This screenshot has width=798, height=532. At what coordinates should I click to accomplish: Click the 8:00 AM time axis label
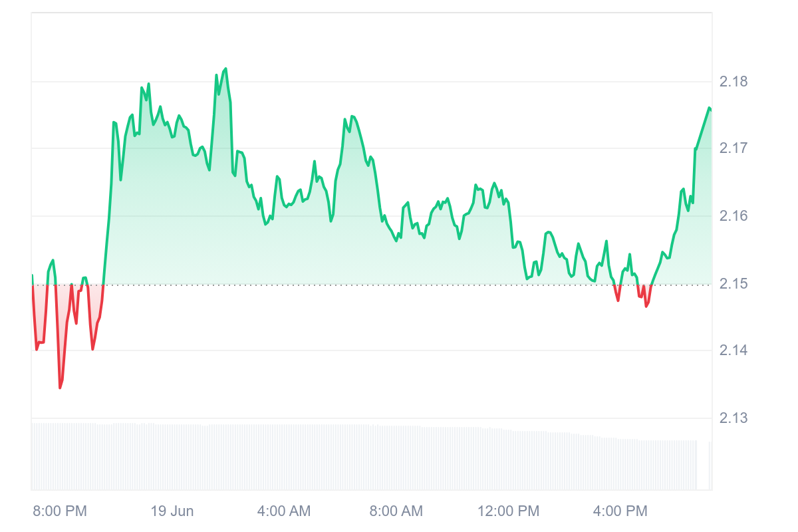coord(396,511)
